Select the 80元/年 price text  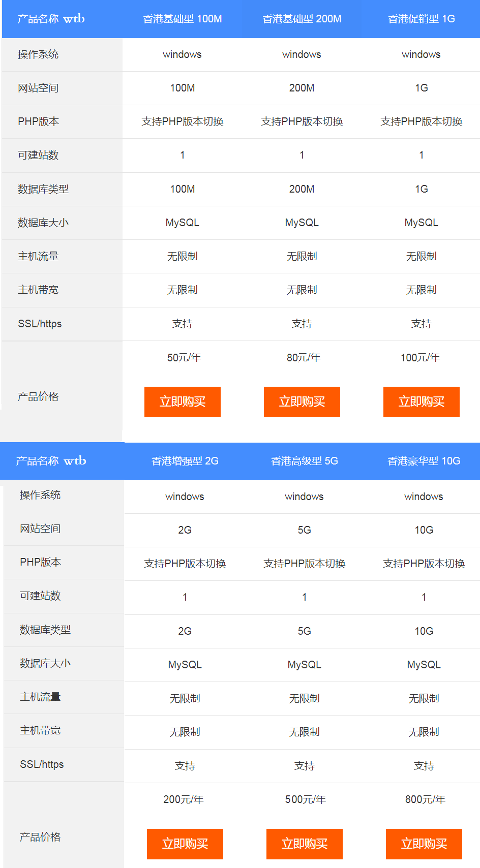[304, 358]
